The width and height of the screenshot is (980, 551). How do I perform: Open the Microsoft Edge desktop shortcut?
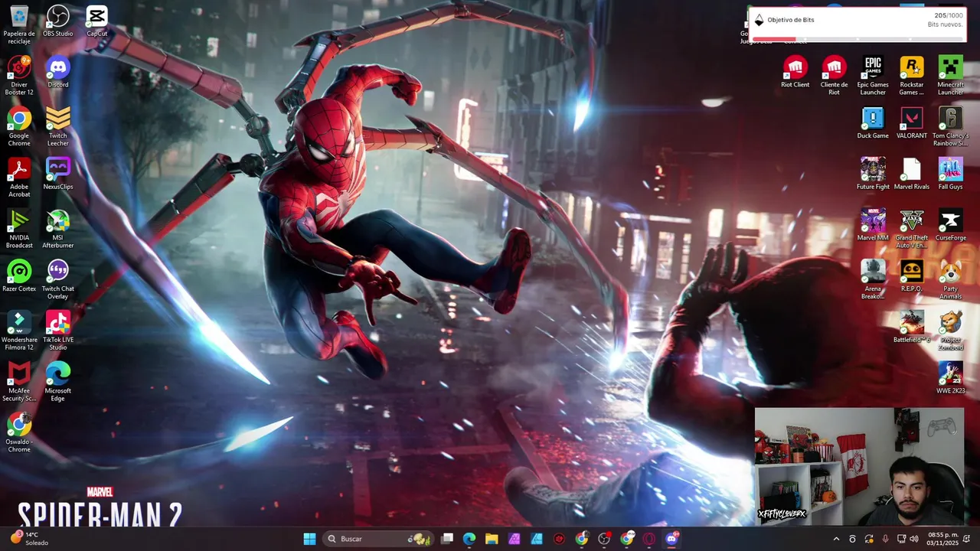click(x=58, y=383)
